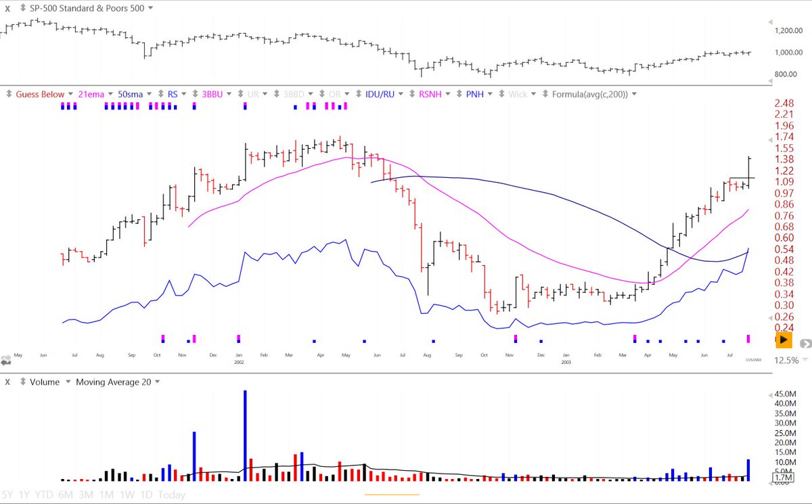Click the PNH indicator label
The height and width of the screenshot is (504, 812).
[x=475, y=94]
